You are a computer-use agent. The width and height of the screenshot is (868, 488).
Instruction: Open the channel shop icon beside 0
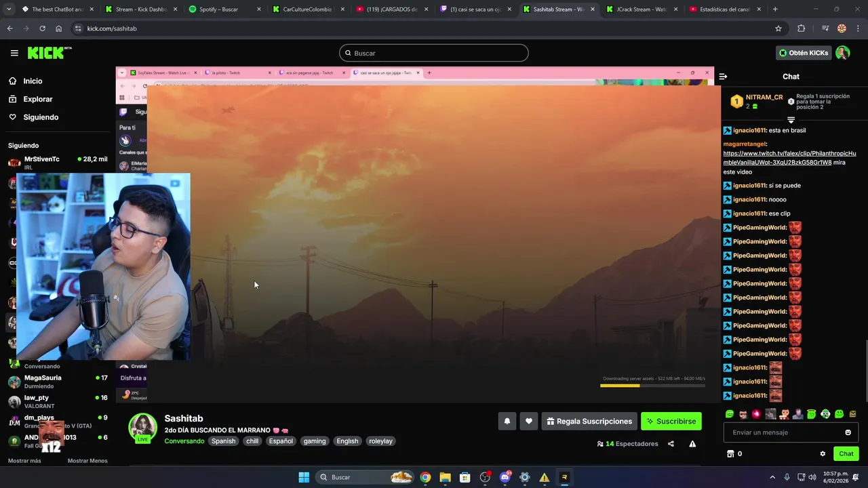point(730,454)
